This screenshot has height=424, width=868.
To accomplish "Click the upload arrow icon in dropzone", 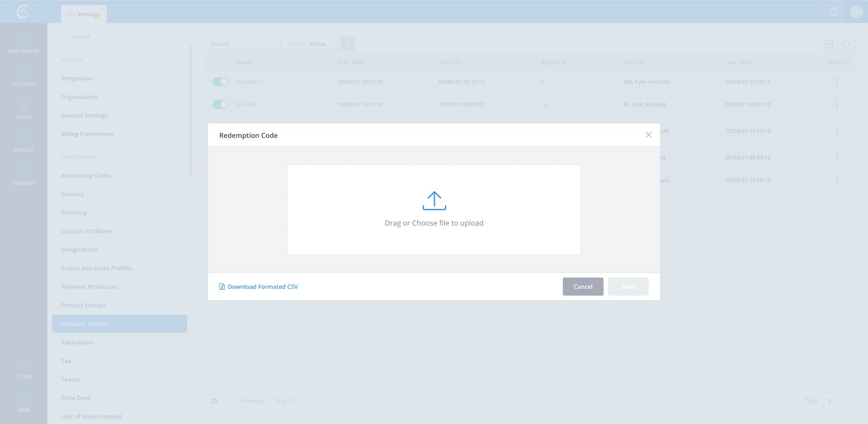I will [x=434, y=201].
